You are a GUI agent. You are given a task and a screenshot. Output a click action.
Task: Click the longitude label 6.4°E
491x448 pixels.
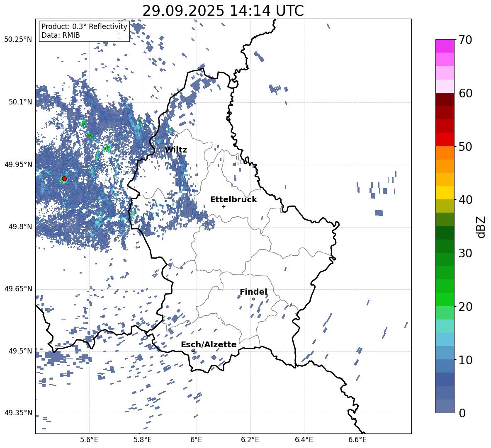tap(304, 440)
